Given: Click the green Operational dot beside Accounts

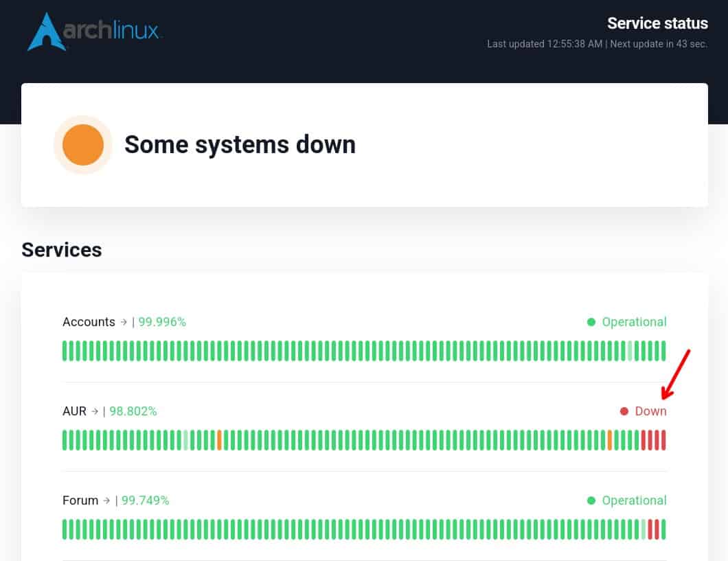Looking at the screenshot, I should coord(590,321).
